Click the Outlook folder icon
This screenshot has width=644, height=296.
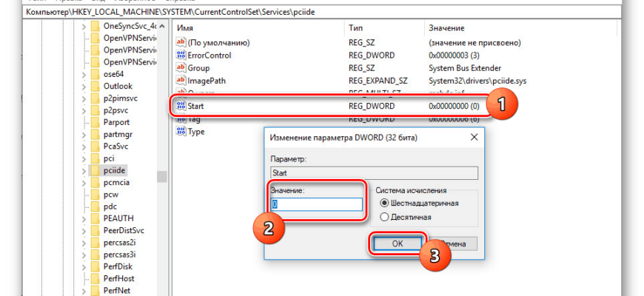[x=95, y=87]
